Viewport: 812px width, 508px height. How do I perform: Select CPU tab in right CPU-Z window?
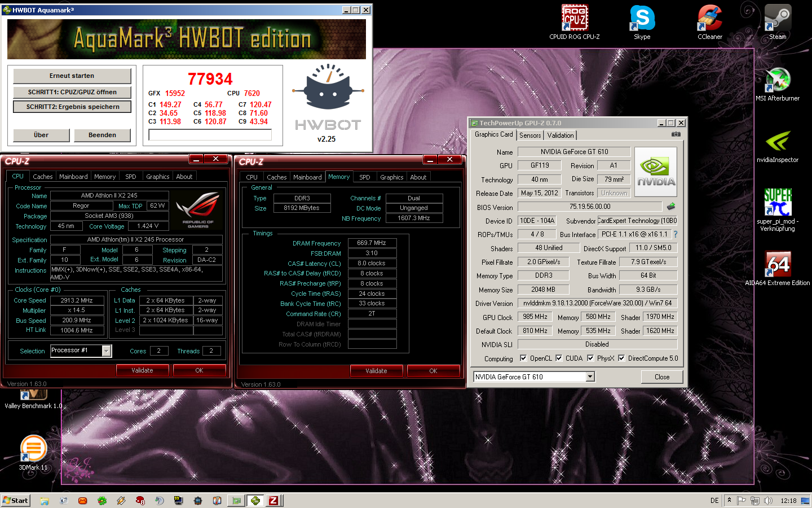tap(251, 177)
